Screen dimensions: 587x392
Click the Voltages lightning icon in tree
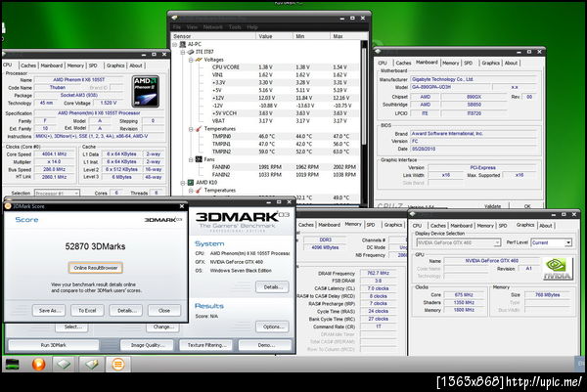[199, 60]
